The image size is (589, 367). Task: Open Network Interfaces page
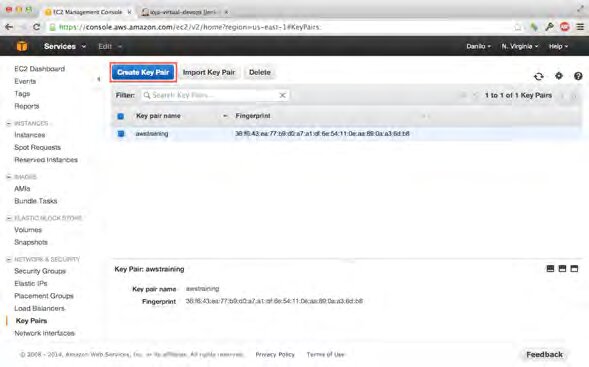(x=44, y=333)
